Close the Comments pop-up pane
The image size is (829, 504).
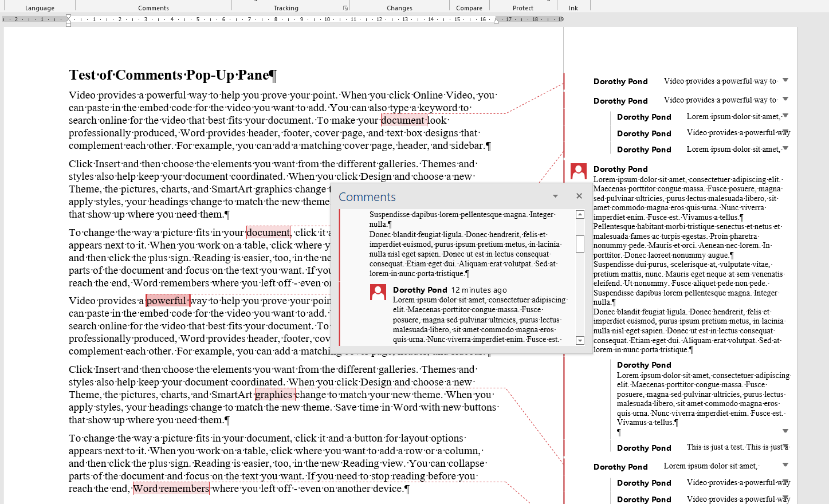579,196
